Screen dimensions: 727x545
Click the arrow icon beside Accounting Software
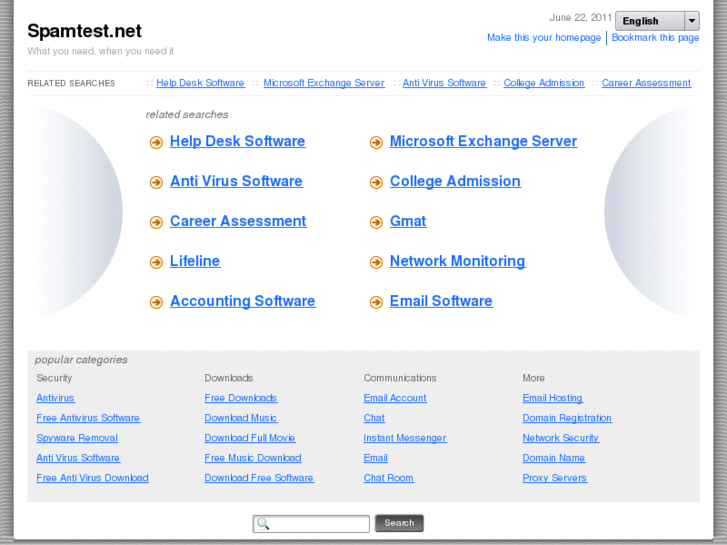(156, 302)
